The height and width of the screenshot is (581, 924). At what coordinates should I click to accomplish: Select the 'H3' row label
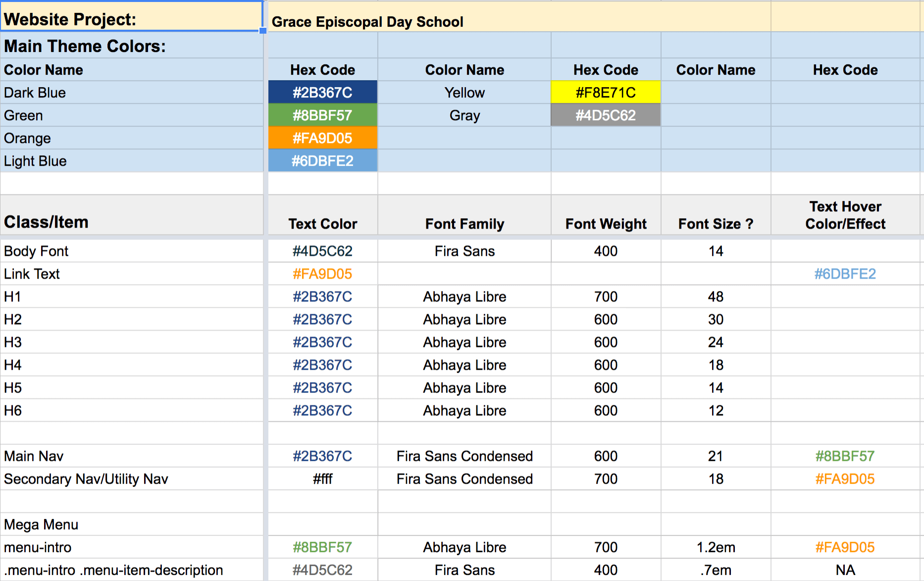click(x=132, y=342)
